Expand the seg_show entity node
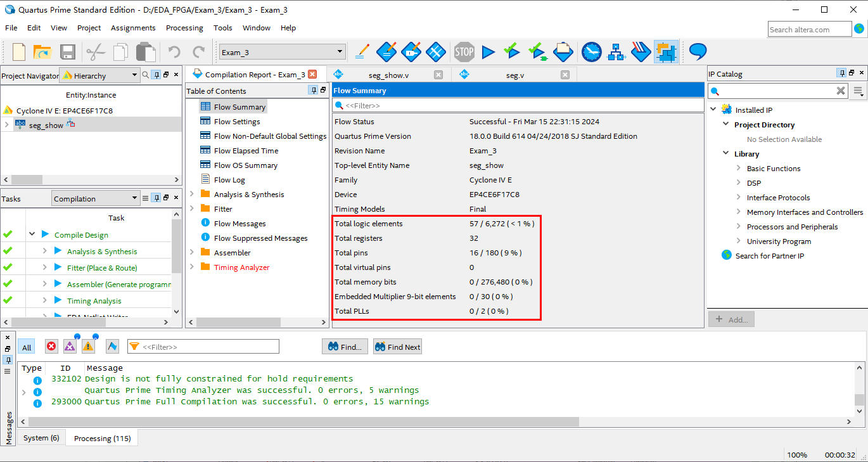This screenshot has height=462, width=868. point(6,125)
